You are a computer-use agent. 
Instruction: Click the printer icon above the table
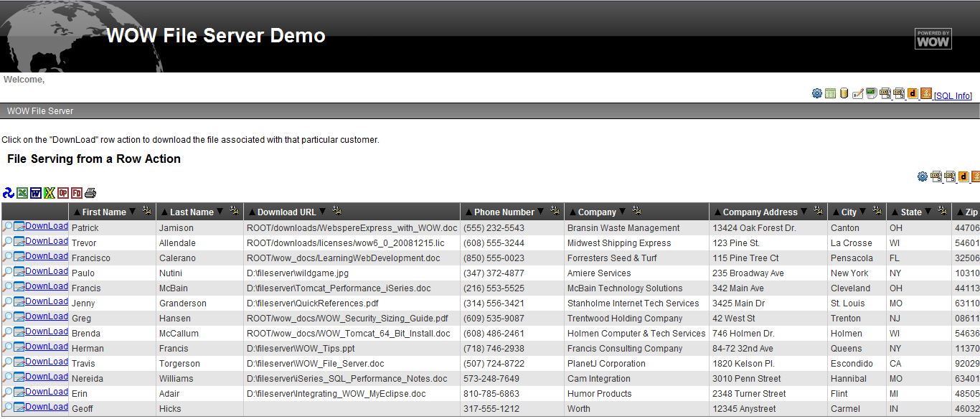tap(90, 193)
